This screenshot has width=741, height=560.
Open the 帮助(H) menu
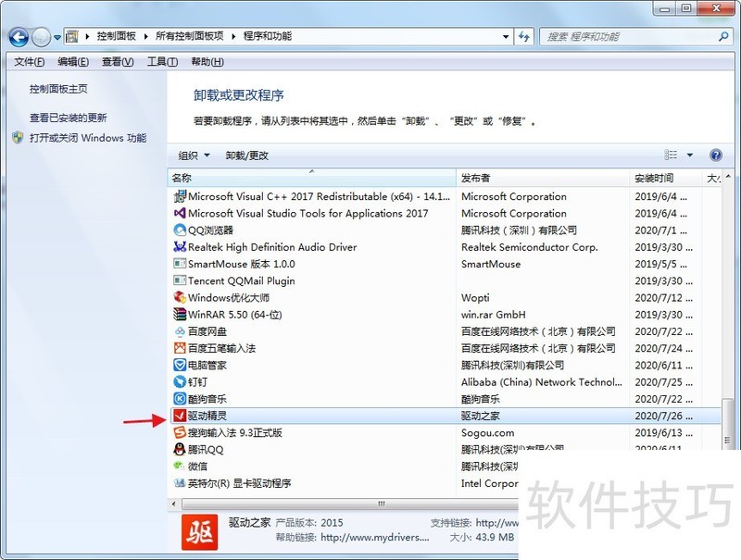[x=207, y=62]
